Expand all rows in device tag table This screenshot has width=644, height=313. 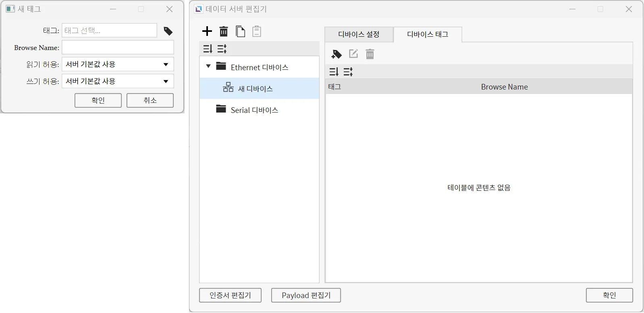coord(334,72)
